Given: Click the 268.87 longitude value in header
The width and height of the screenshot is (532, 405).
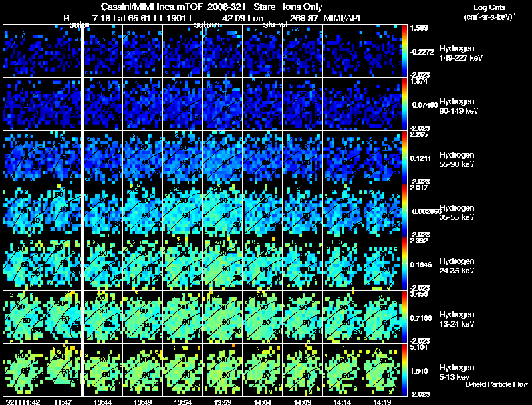Looking at the screenshot, I should 303,18.
